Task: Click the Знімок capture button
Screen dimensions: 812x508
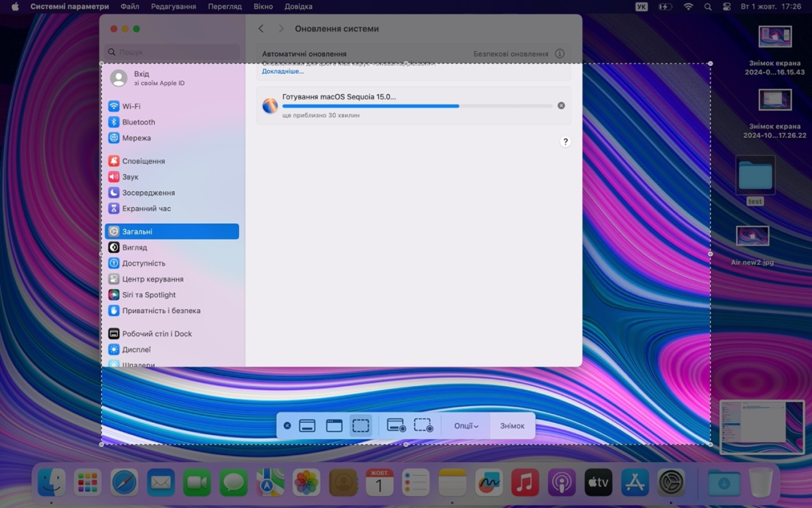Action: (512, 425)
